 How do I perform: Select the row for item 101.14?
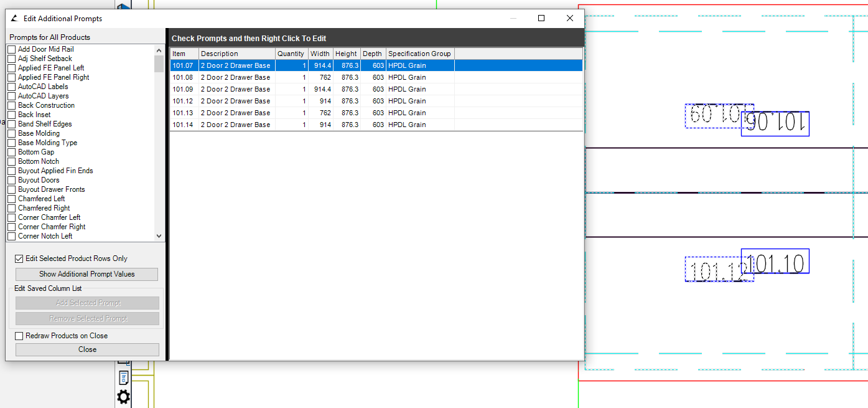click(x=376, y=125)
